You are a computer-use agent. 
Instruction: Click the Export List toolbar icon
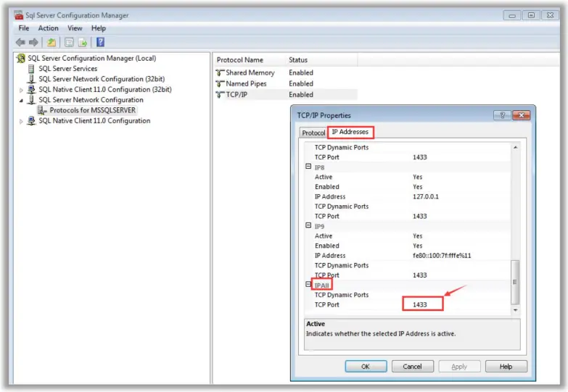pos(83,42)
